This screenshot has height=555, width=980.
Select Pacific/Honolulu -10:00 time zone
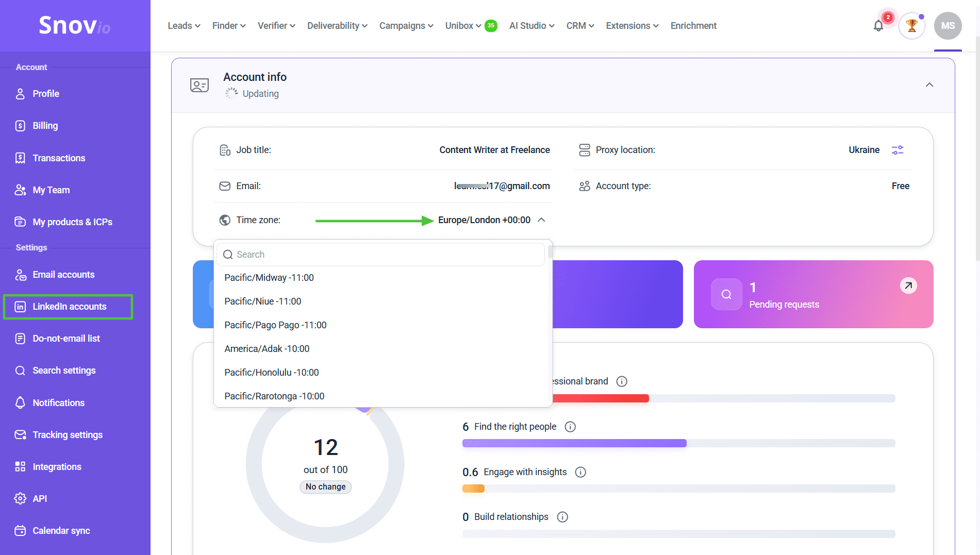coord(272,373)
